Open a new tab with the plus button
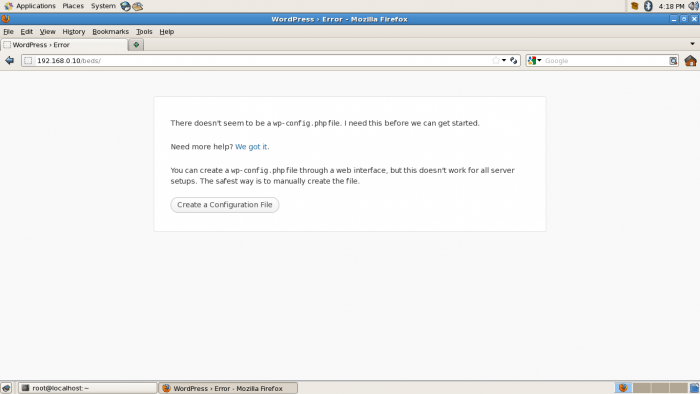700x394 pixels. click(x=136, y=45)
